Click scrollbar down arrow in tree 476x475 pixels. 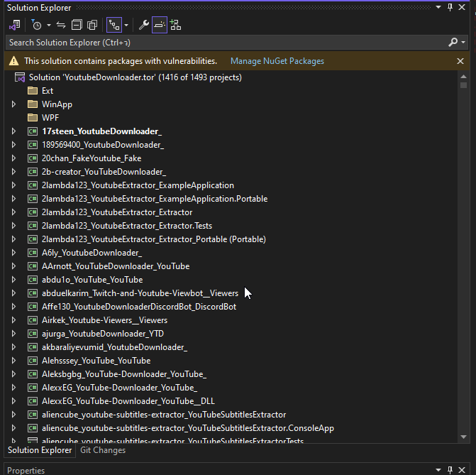tap(463, 437)
